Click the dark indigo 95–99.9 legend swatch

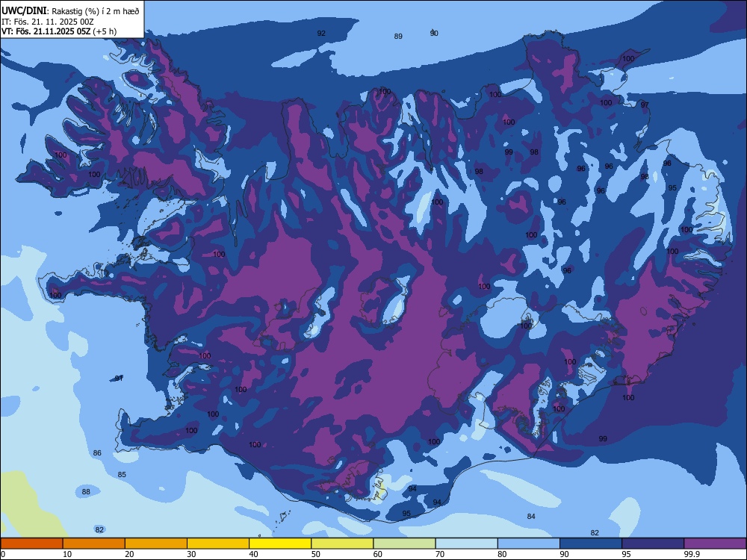coord(653,544)
